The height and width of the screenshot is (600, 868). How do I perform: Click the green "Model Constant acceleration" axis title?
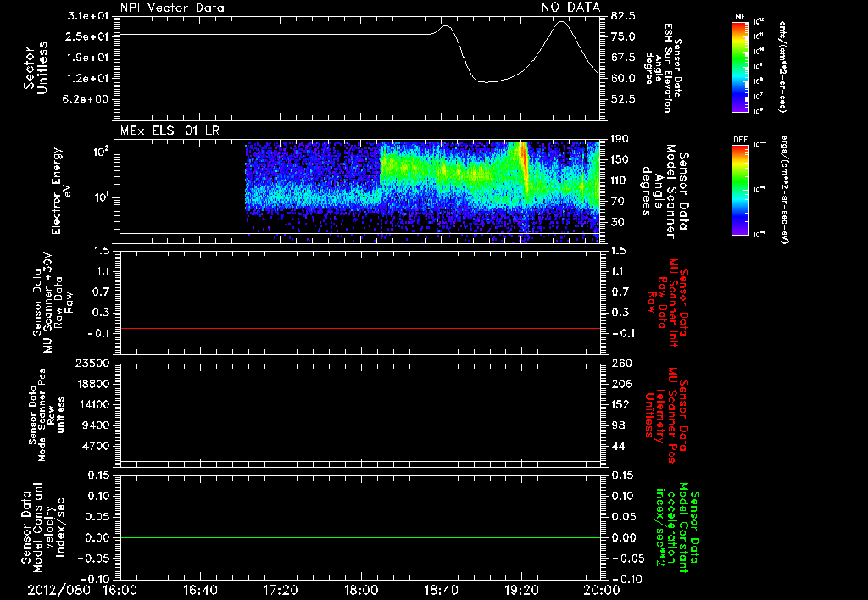[x=677, y=527]
